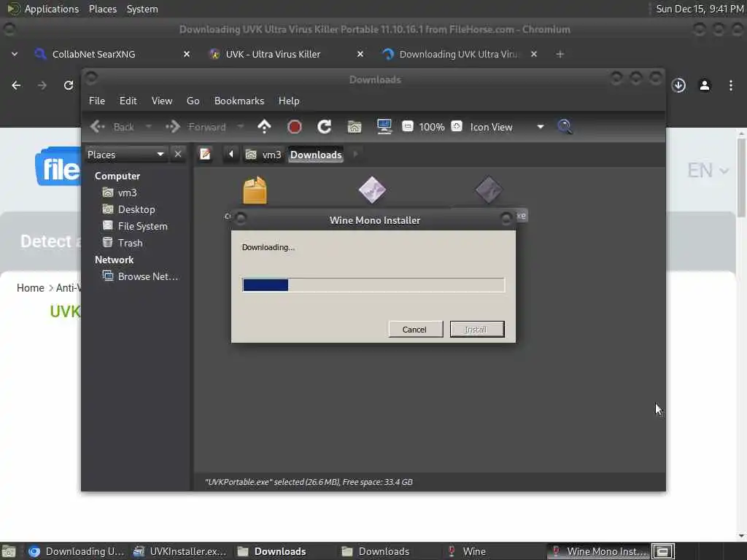Expand the Forward history dropdown arrow
The image size is (747, 560).
[x=240, y=127]
